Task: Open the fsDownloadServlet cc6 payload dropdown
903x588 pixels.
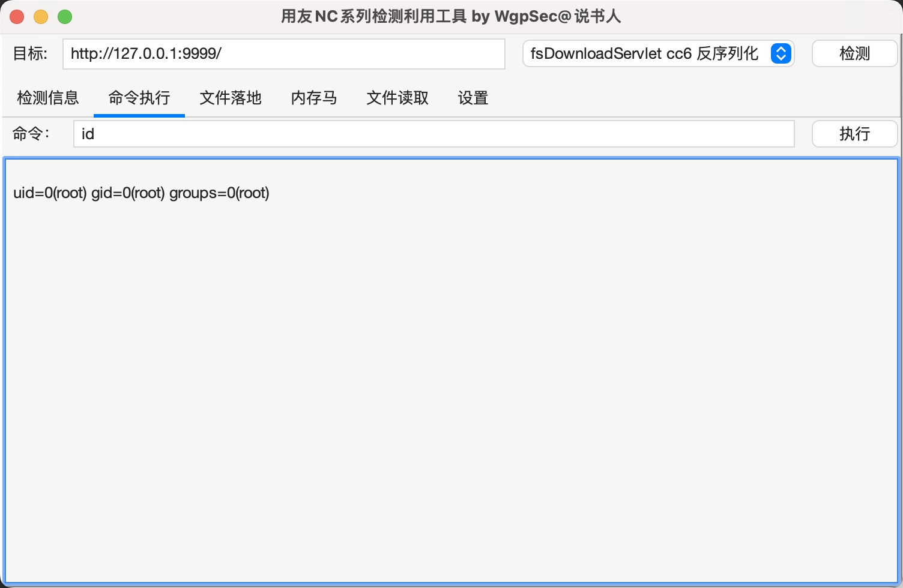Action: pyautogui.click(x=659, y=53)
